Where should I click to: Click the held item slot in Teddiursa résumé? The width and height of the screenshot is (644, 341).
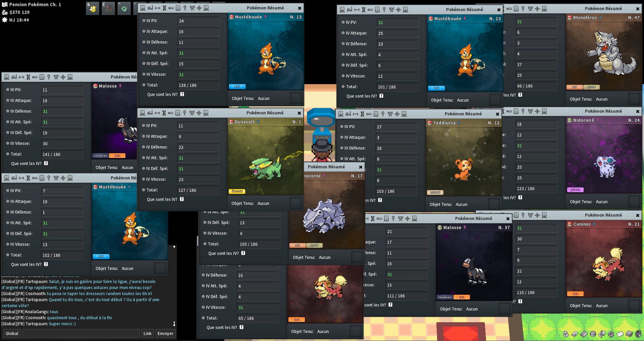coord(494,204)
